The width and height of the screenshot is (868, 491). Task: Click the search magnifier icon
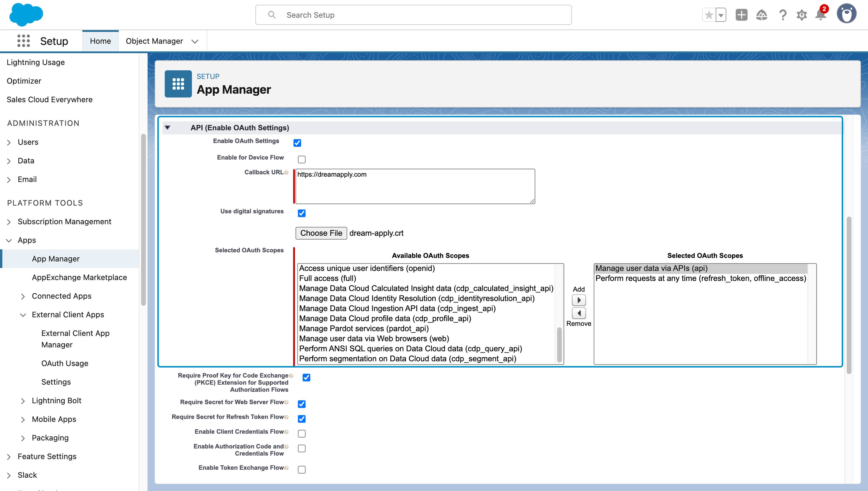click(272, 15)
